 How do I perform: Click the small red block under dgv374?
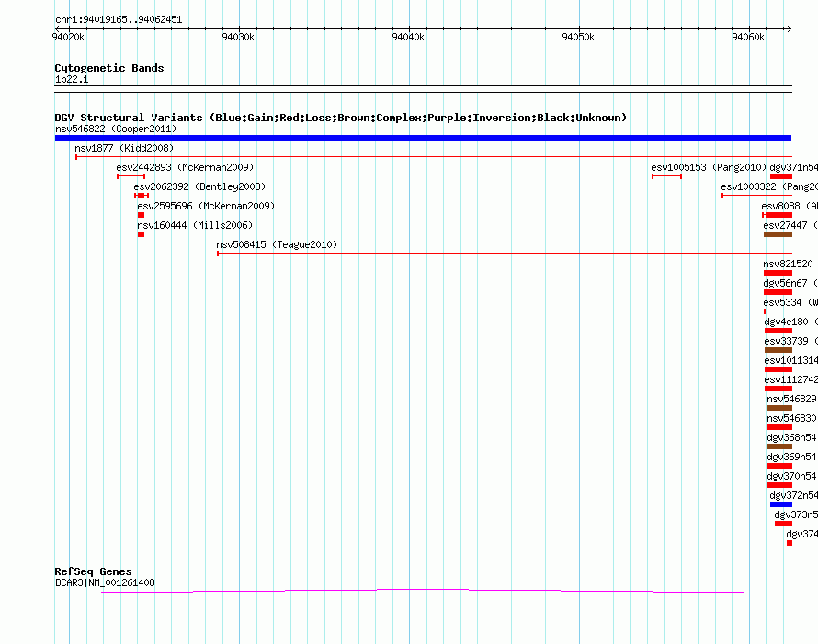coord(790,543)
